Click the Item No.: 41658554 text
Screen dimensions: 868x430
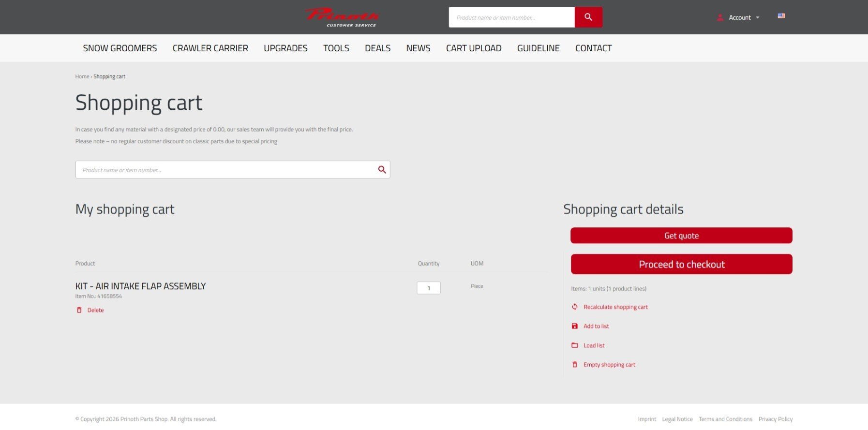click(x=99, y=296)
